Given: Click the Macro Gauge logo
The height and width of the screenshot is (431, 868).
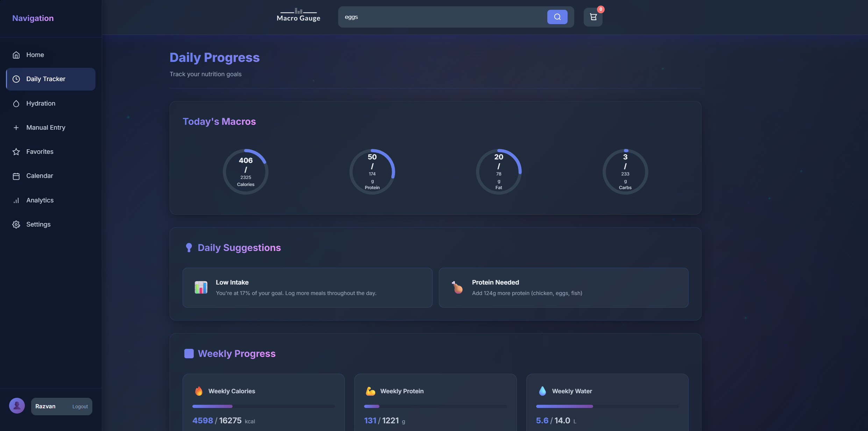Looking at the screenshot, I should (x=298, y=16).
